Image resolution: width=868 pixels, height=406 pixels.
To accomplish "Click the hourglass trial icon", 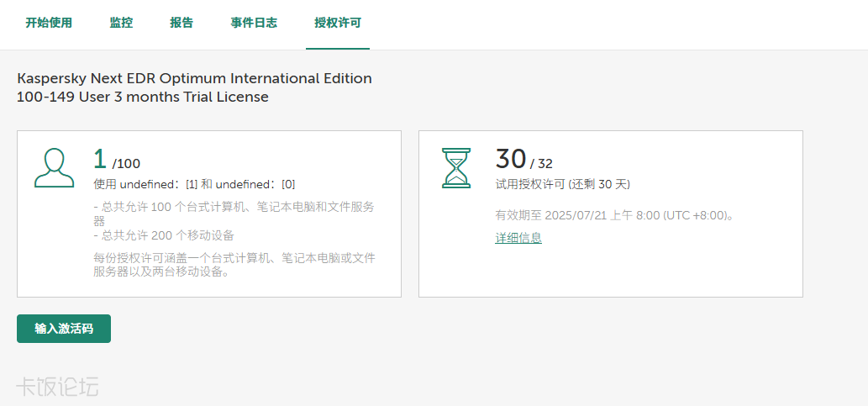I will tap(456, 168).
